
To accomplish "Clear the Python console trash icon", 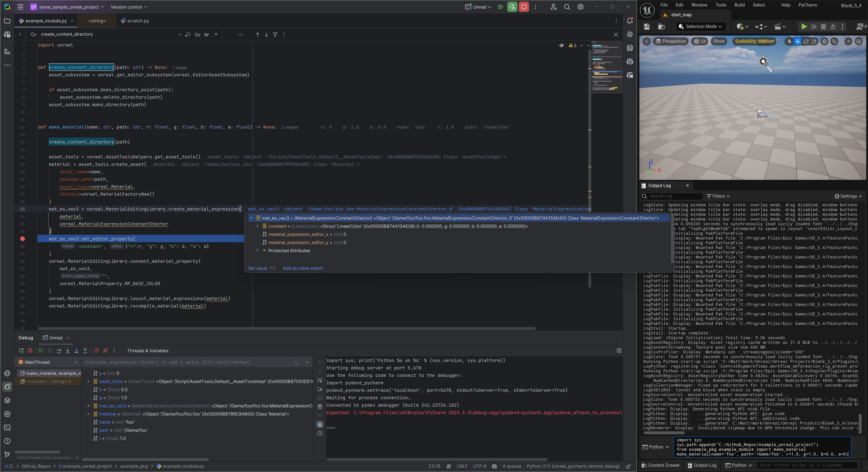I will (320, 407).
